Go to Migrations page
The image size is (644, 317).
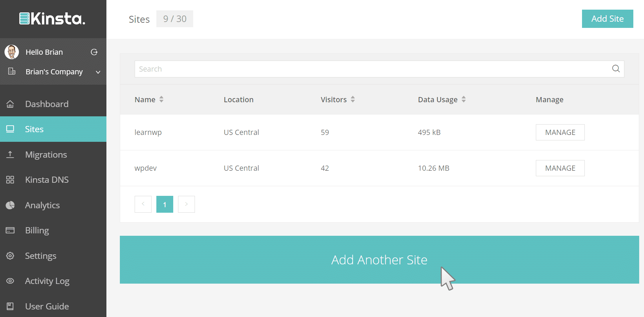click(x=53, y=155)
